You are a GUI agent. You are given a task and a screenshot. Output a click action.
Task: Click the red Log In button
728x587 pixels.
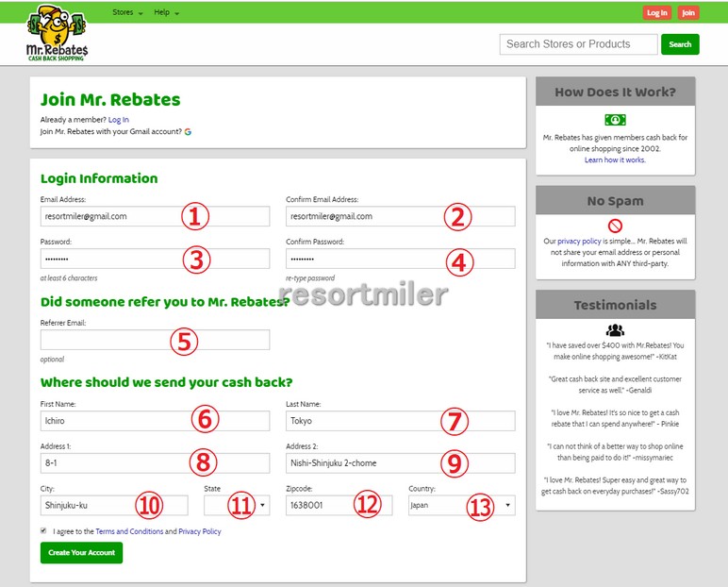pos(656,13)
